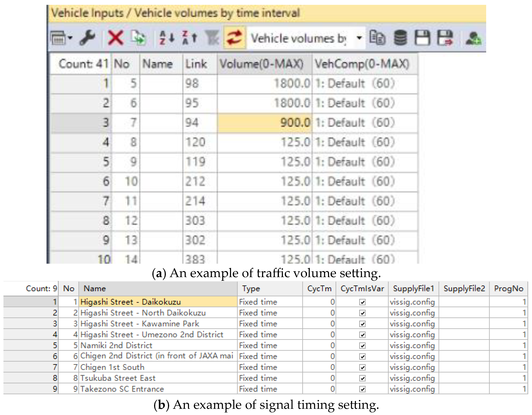The width and height of the screenshot is (532, 415).
Task: Select the Chigen 1st South name
Action: [158, 367]
